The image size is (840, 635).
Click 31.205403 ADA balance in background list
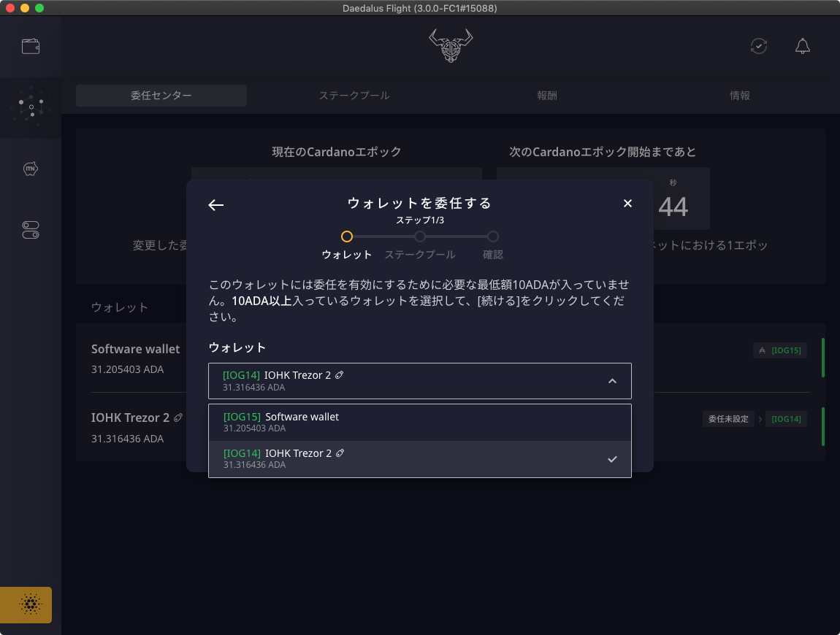click(128, 369)
